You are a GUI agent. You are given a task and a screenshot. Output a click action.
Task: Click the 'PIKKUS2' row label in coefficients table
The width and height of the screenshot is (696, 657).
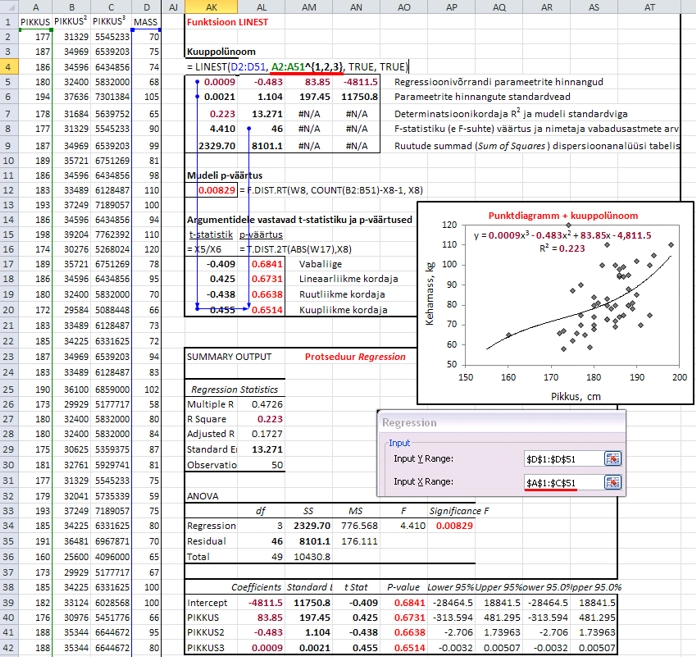coord(206,632)
